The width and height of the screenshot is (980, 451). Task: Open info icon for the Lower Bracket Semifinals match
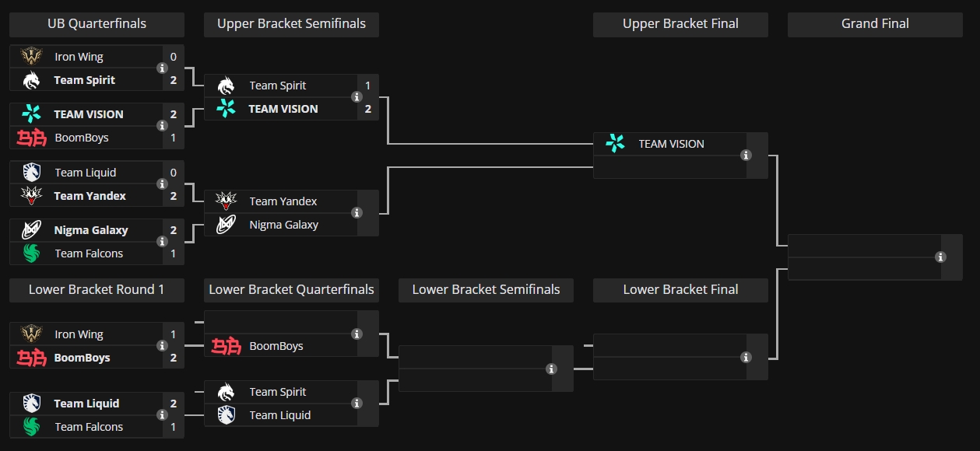tap(551, 369)
